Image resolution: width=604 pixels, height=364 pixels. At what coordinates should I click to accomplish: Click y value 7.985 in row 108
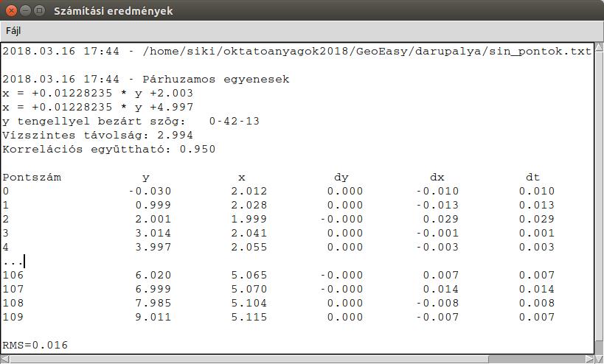click(x=153, y=303)
